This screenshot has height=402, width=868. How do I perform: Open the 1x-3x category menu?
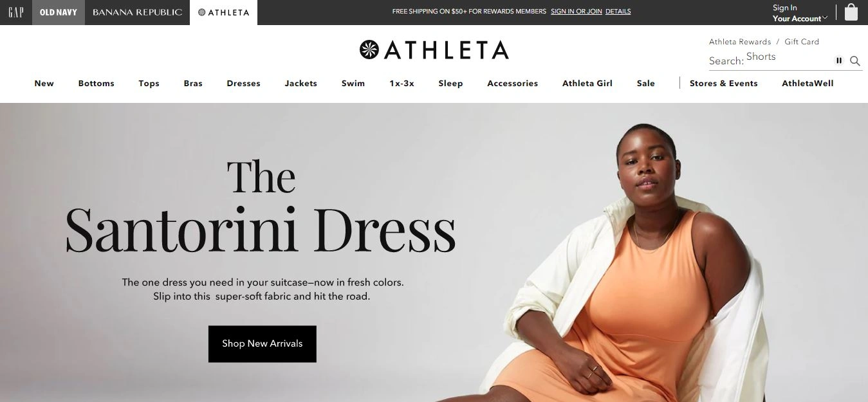click(x=402, y=83)
